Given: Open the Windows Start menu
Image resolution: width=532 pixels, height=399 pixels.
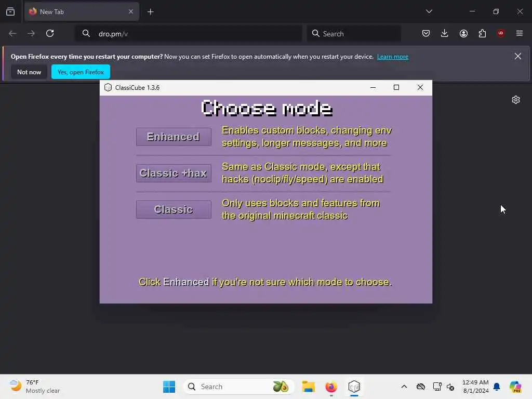Looking at the screenshot, I should 169,387.
